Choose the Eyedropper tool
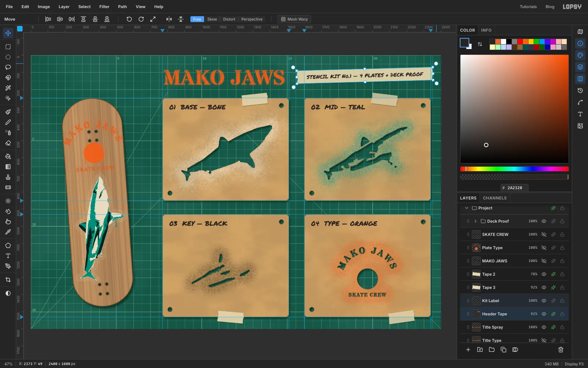 tap(8, 232)
